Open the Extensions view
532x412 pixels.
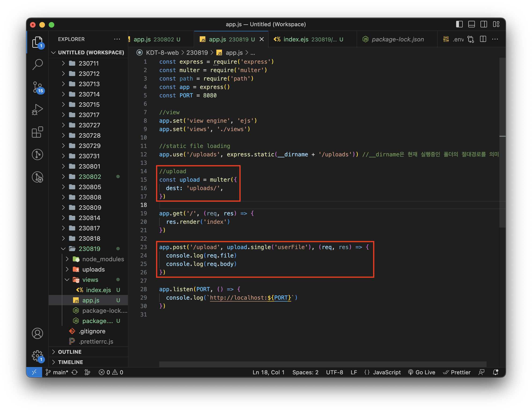pos(37,132)
